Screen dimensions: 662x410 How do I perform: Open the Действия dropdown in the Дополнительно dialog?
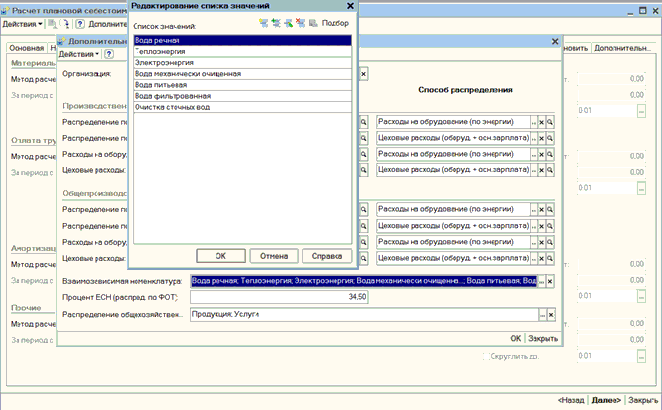79,54
